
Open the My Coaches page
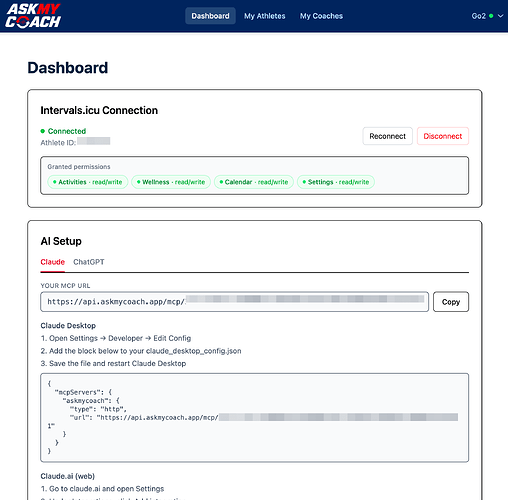click(x=321, y=16)
